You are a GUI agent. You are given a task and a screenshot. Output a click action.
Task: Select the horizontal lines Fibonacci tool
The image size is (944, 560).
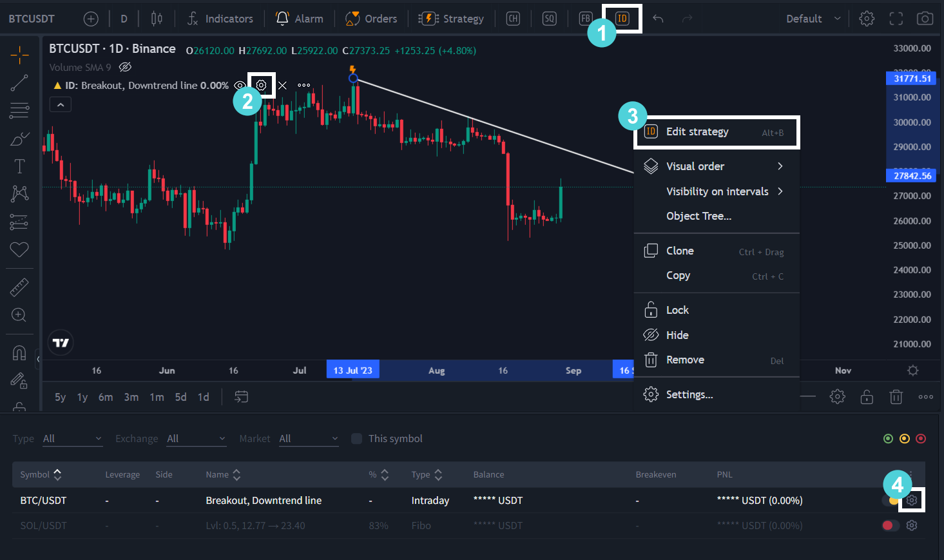pyautogui.click(x=19, y=111)
